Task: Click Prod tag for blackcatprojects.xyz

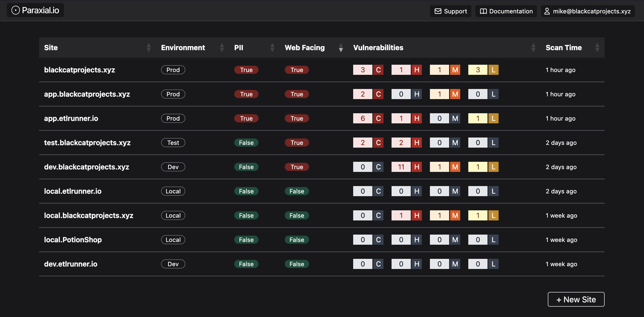Action: tap(173, 70)
